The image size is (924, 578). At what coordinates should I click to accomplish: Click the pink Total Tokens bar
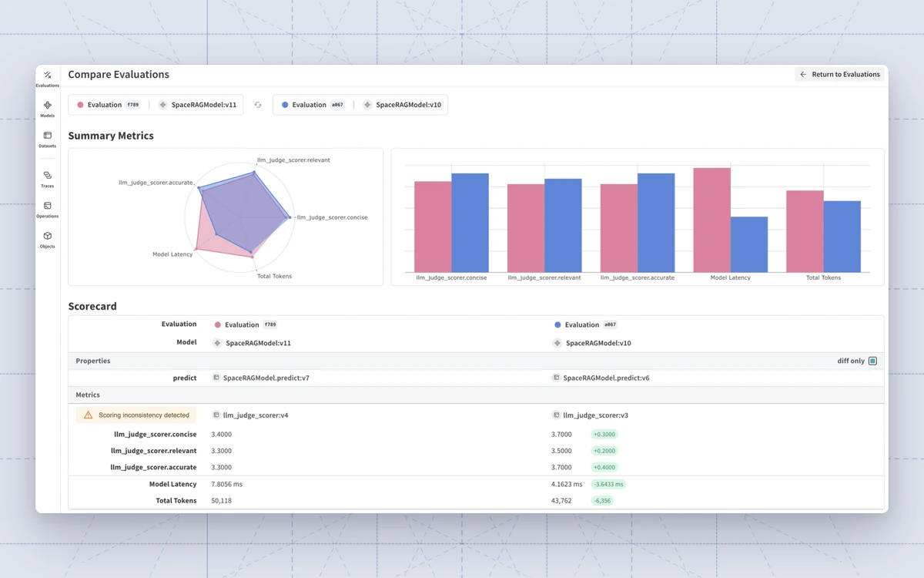click(805, 231)
